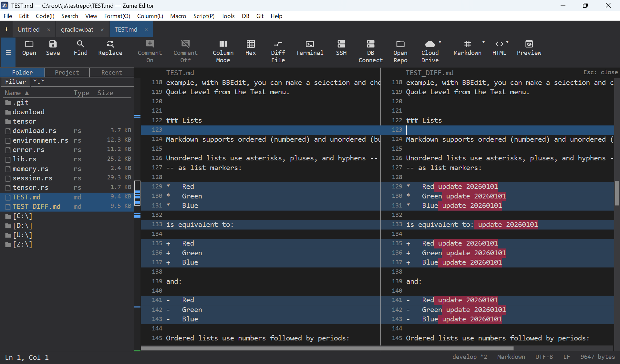
Task: Click the Open file toolbar icon
Action: click(x=29, y=48)
